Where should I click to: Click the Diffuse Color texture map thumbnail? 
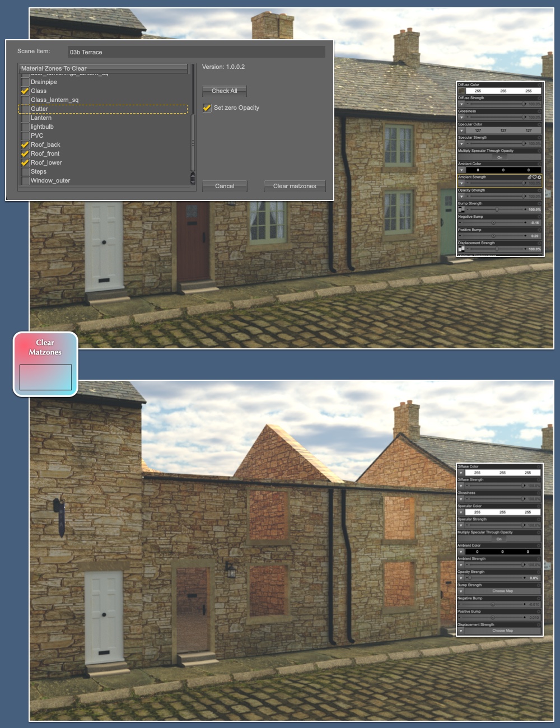click(461, 91)
